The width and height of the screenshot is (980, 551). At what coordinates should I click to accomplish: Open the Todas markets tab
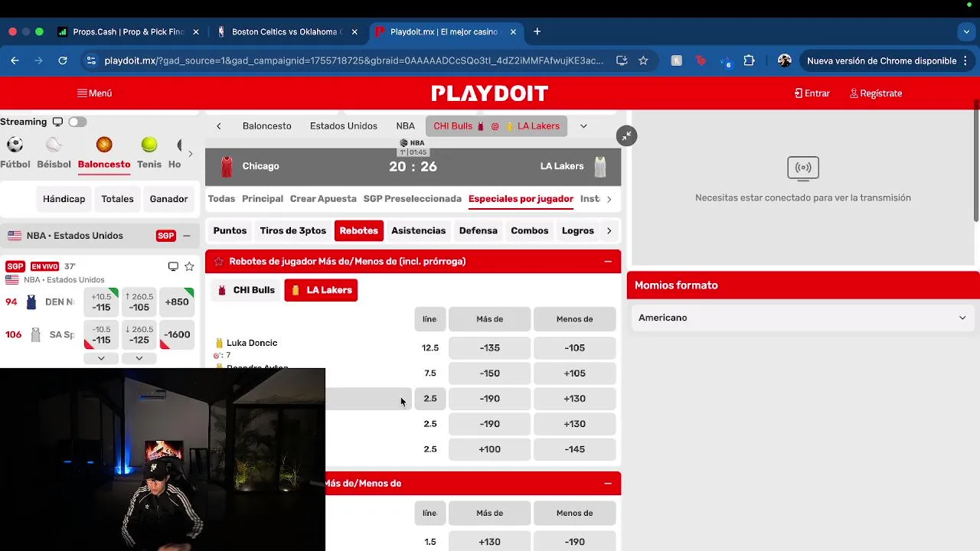(x=221, y=199)
